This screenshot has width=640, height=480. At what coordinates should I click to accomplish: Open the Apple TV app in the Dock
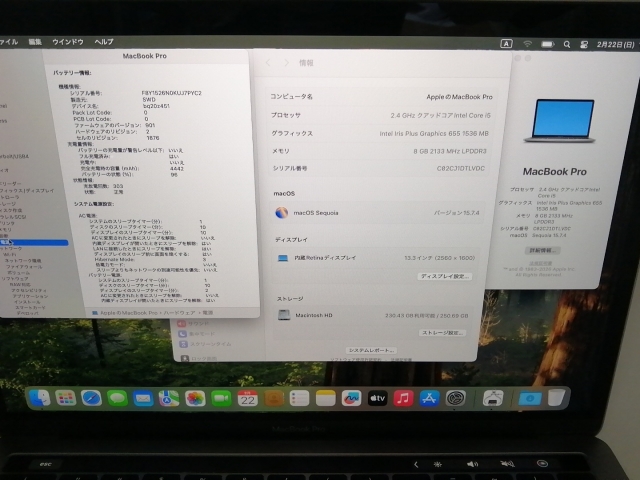(x=378, y=398)
